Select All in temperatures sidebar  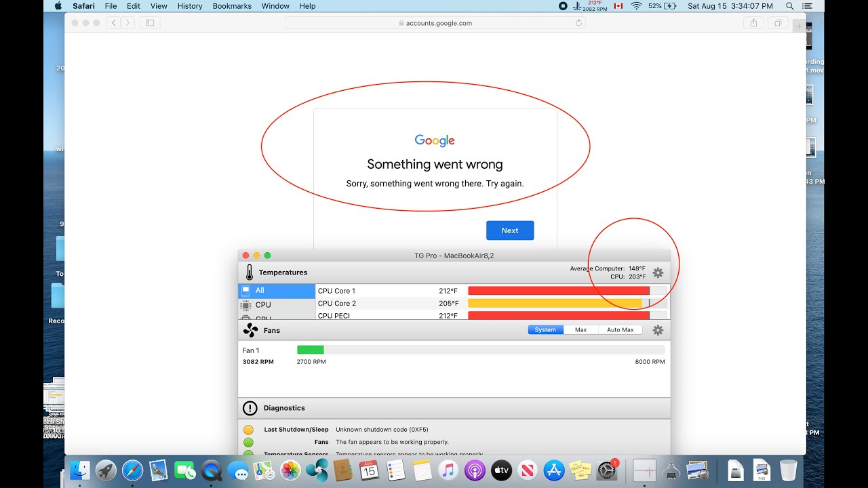click(277, 290)
